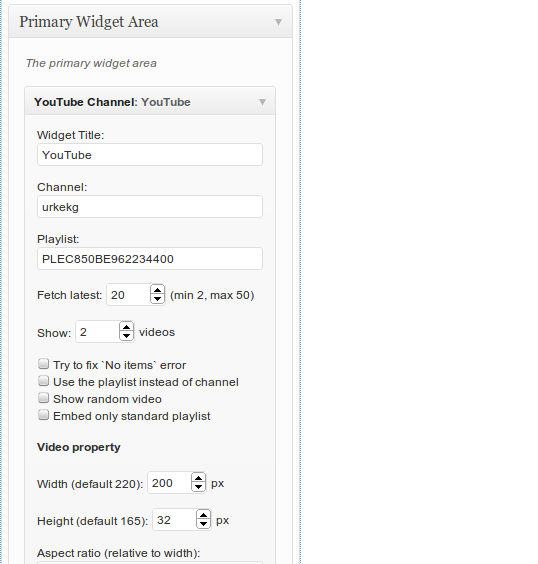Increase Show videos count up arrow
Viewport: 538px width, 564px height.
tap(126, 327)
